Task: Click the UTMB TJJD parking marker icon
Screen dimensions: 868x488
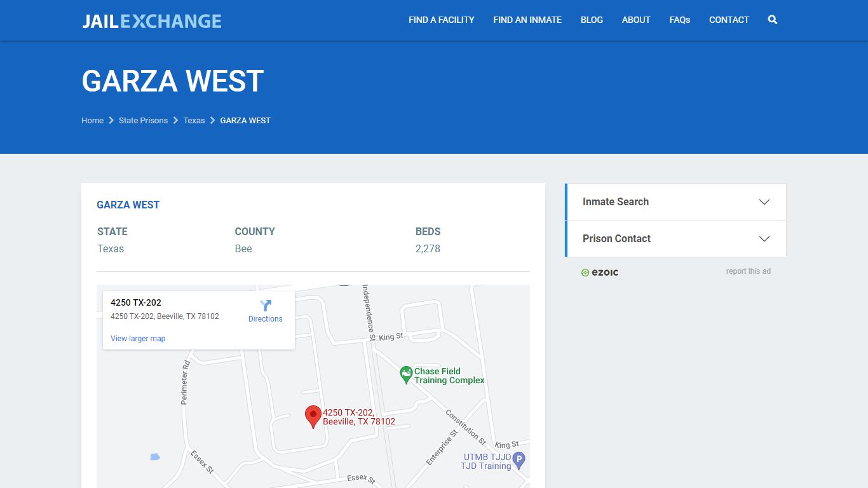Action: coord(519,461)
